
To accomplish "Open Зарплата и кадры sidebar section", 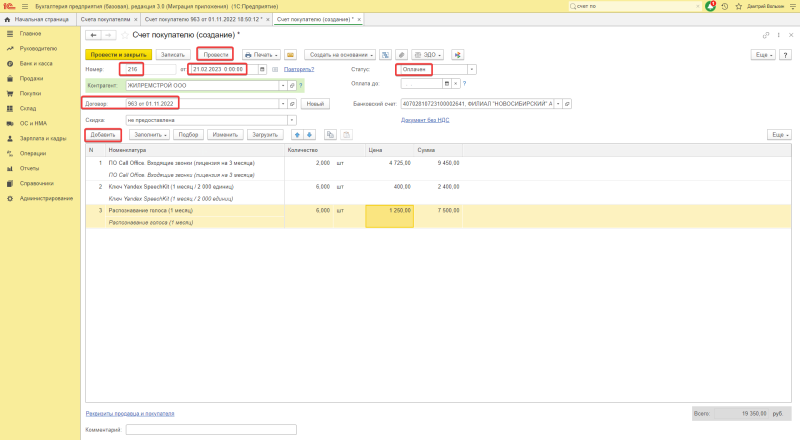I will pos(43,138).
